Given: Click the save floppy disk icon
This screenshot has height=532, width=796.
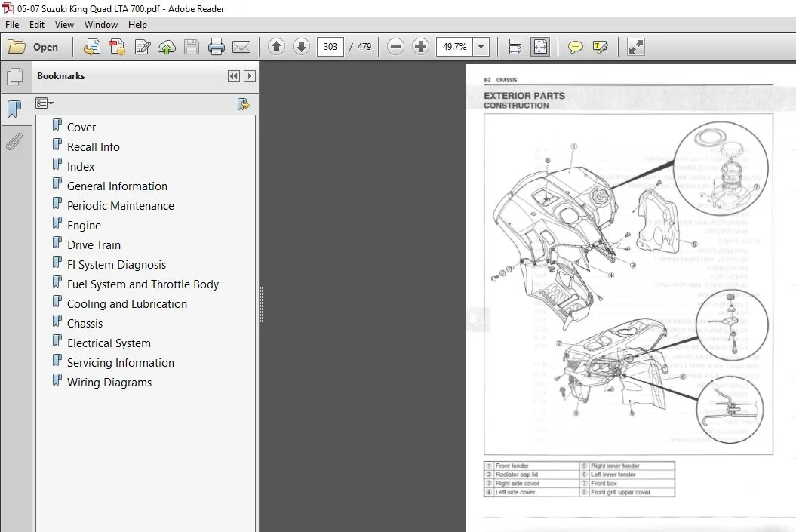Looking at the screenshot, I should pos(192,47).
